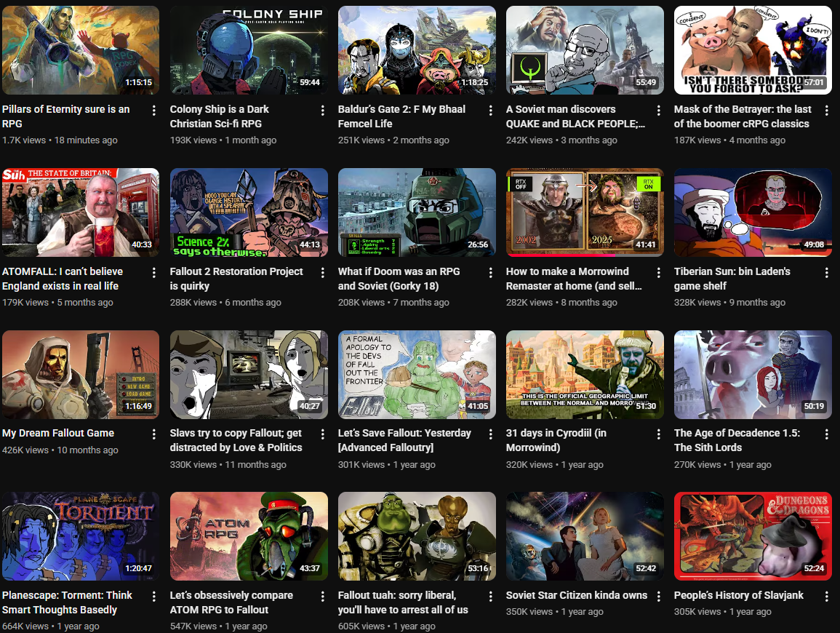
Task: Open 'How to make a Morrowind Remaster' title
Action: point(574,279)
